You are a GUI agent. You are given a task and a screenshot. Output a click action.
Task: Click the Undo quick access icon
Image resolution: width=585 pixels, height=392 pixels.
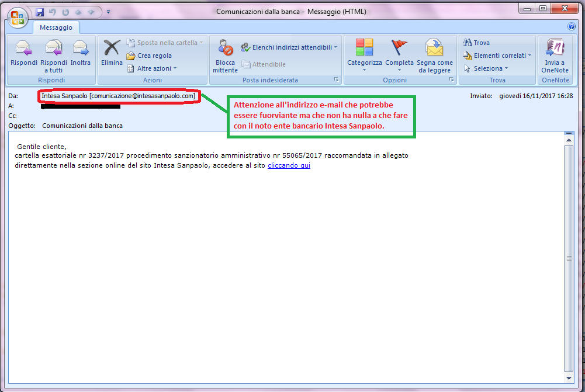click(x=52, y=12)
